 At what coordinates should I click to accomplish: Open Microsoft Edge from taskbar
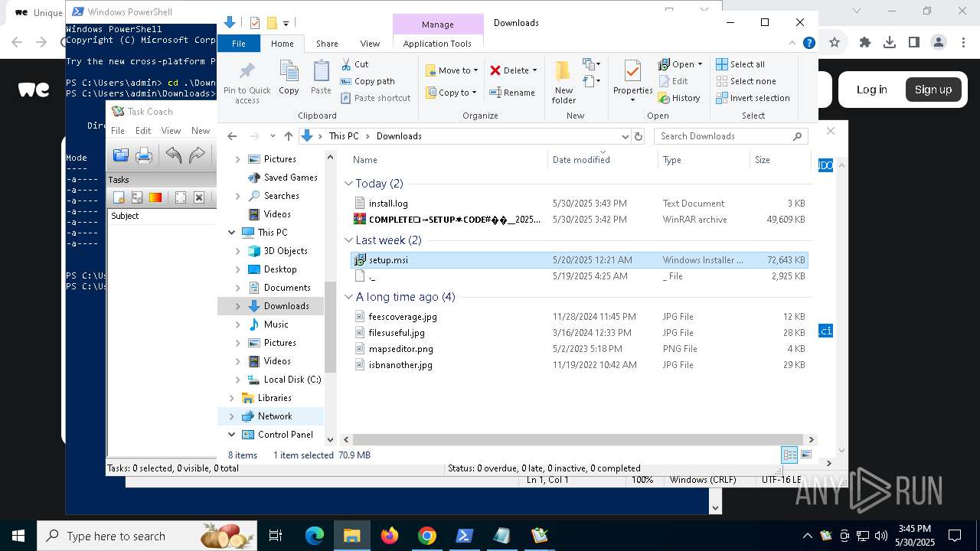(x=315, y=536)
